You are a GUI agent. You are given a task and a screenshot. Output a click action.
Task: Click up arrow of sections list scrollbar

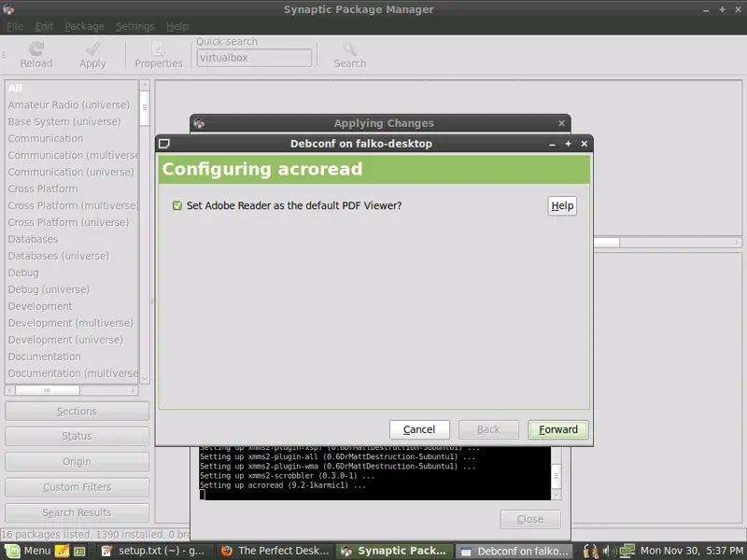tap(145, 86)
